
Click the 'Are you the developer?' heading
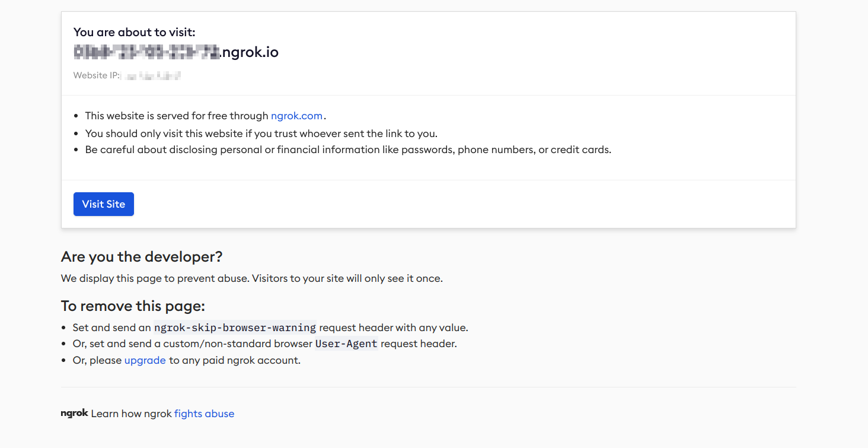(x=141, y=256)
